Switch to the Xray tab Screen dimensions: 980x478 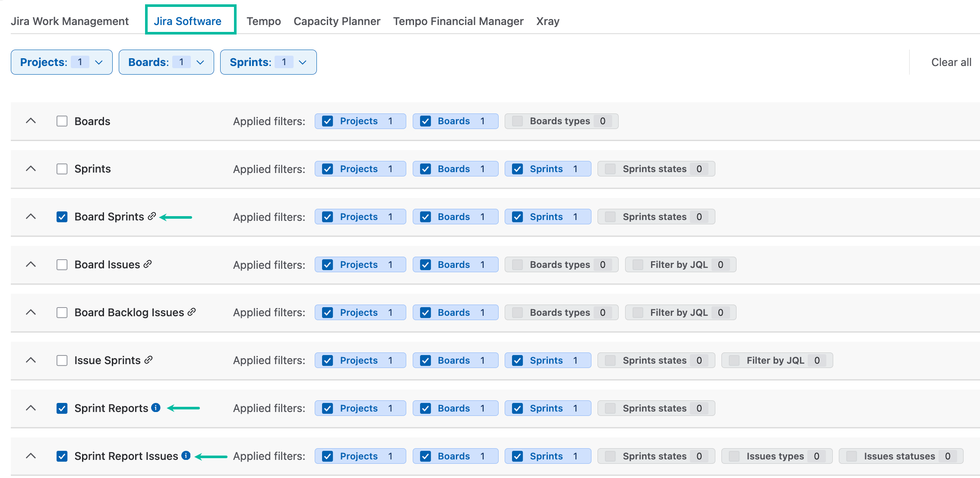[548, 21]
